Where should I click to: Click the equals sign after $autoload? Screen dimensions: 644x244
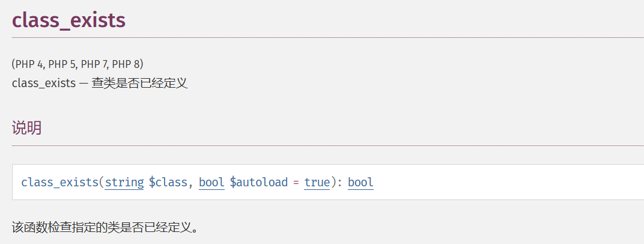(x=296, y=182)
